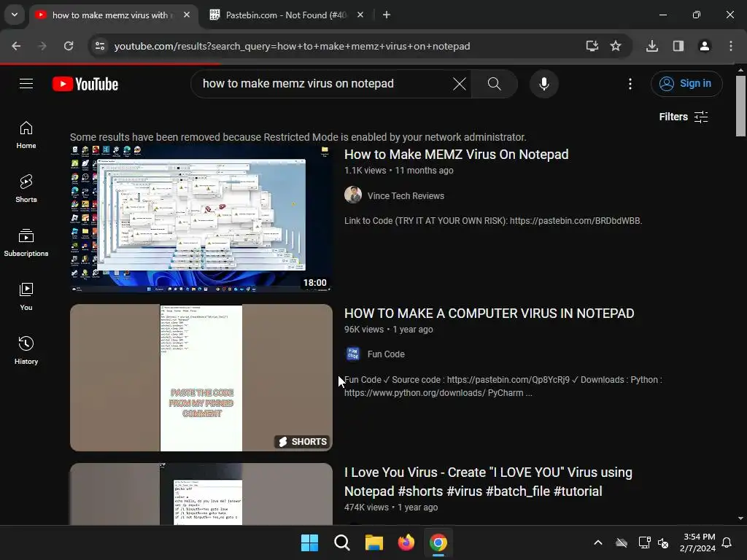Image resolution: width=747 pixels, height=560 pixels.
Task: Open the YouTube hamburger guide menu
Action: 26,84
